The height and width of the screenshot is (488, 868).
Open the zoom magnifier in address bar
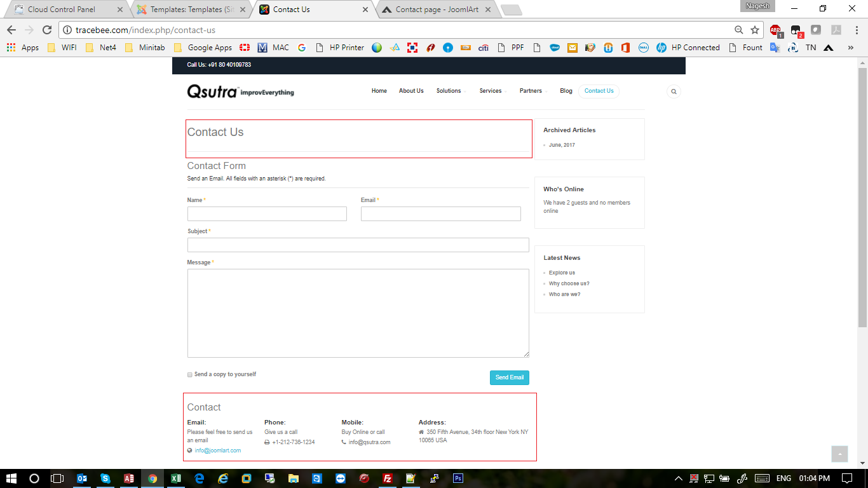[739, 30]
